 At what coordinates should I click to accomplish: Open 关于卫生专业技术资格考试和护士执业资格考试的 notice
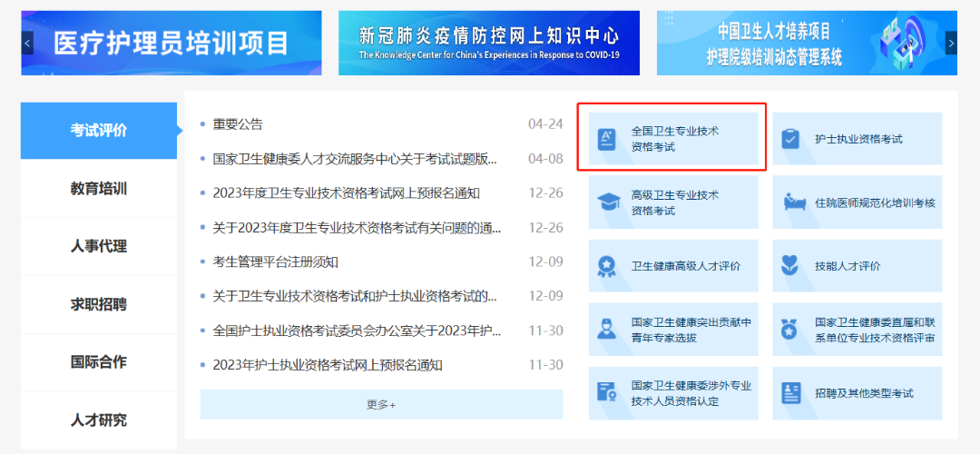[x=355, y=296]
